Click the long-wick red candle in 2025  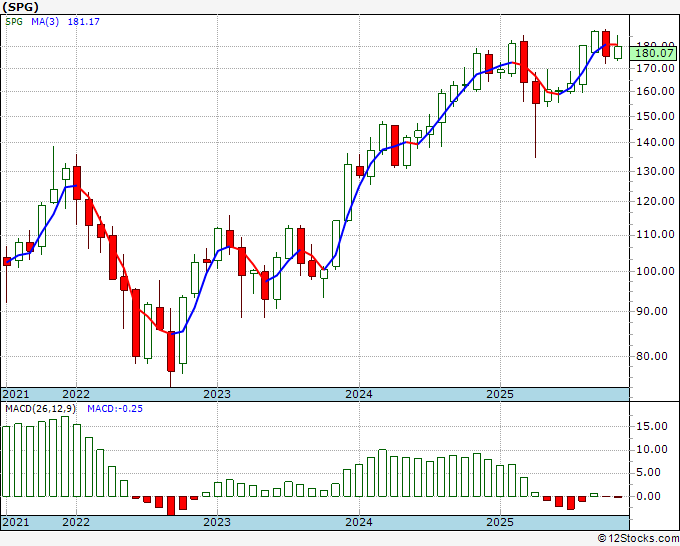point(536,115)
